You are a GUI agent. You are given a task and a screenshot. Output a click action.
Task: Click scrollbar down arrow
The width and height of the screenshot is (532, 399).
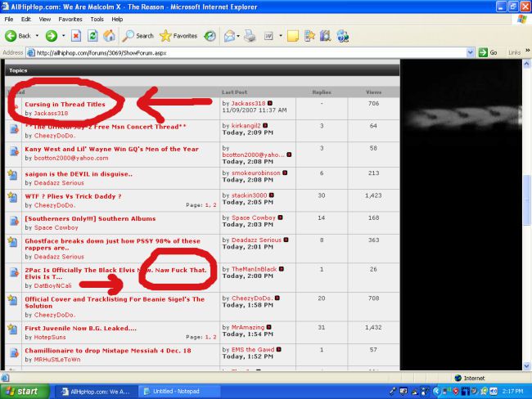[x=526, y=366]
